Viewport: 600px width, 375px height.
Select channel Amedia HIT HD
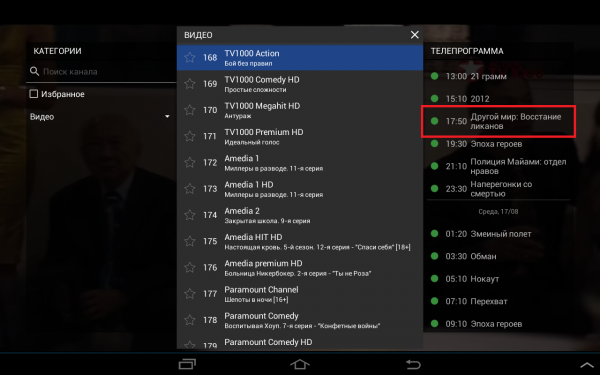300,241
